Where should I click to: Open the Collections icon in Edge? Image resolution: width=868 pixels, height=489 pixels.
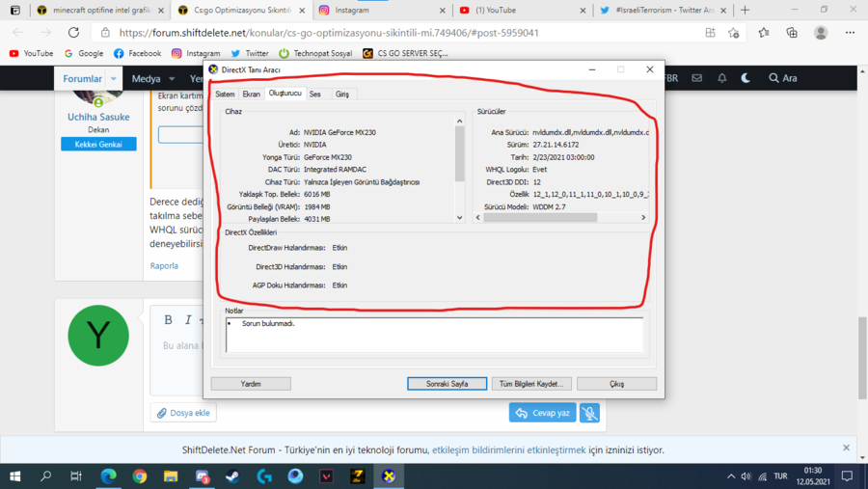(792, 33)
